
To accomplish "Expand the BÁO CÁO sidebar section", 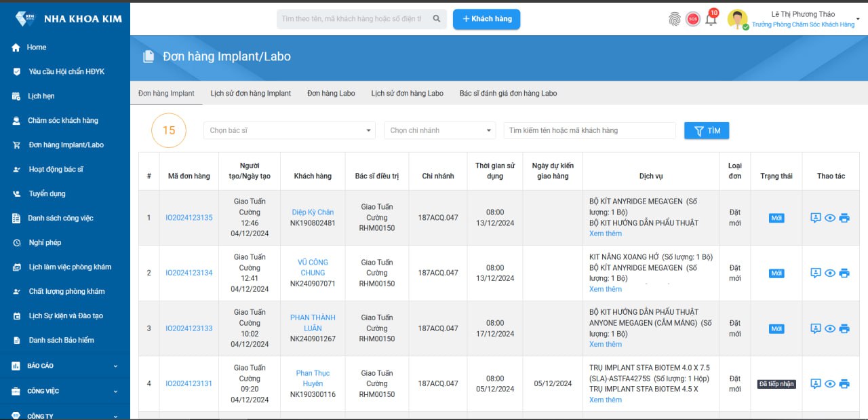I will pyautogui.click(x=65, y=366).
